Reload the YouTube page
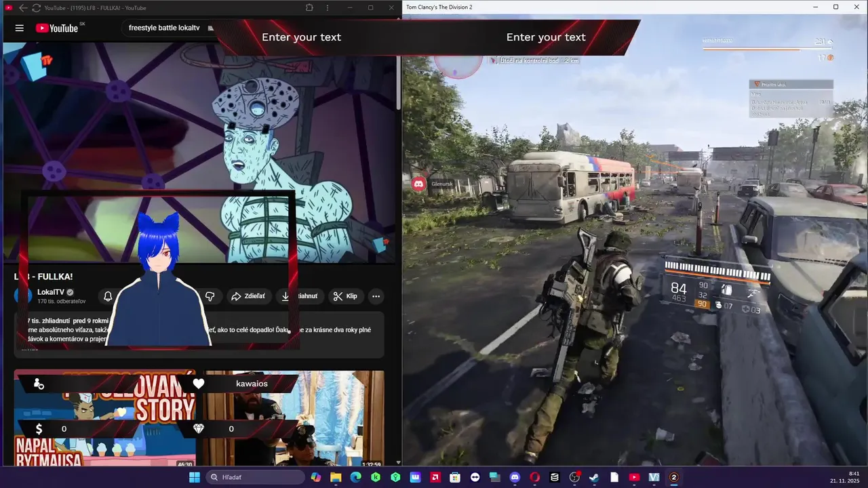868x488 pixels. point(36,7)
